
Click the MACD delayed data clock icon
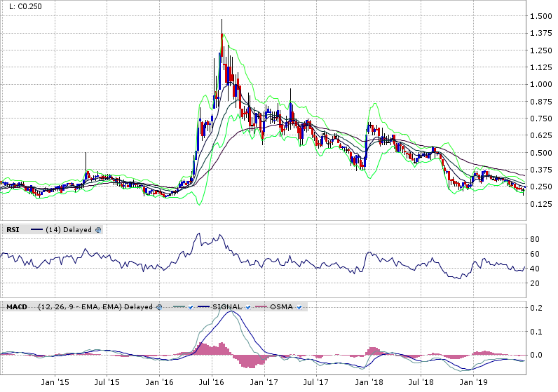[159, 307]
